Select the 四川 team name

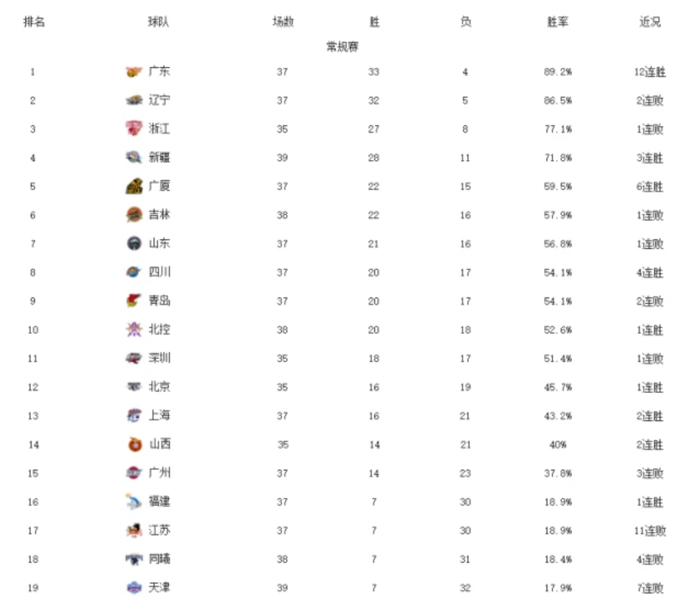point(159,272)
